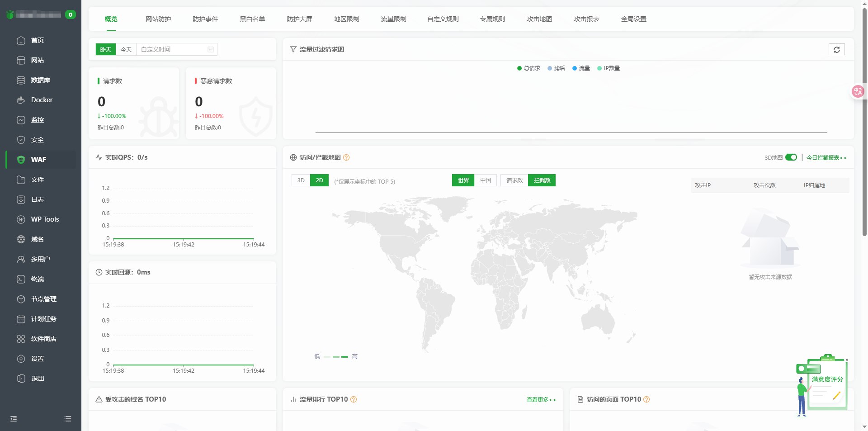This screenshot has height=431, width=868.
Task: Refresh the 流量过滤请求图 chart
Action: point(837,49)
